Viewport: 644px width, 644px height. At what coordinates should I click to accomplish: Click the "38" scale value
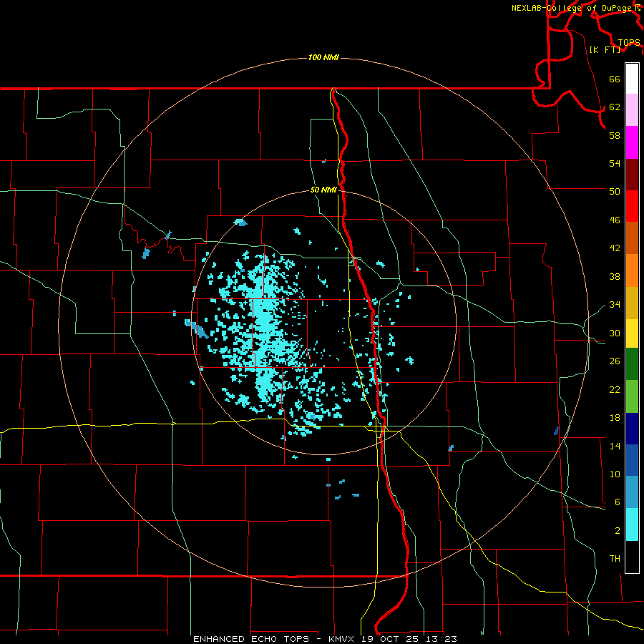click(x=615, y=276)
